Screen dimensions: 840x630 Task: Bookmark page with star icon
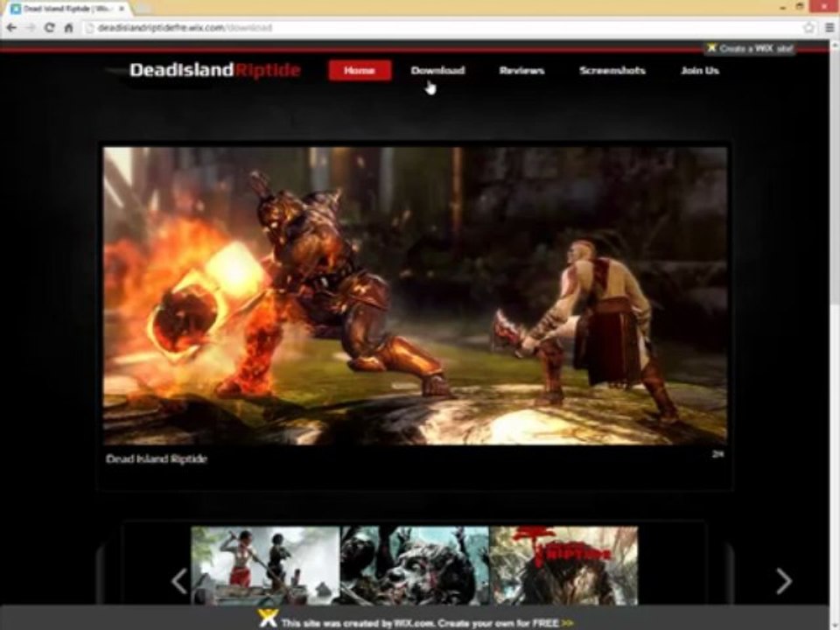tap(808, 27)
